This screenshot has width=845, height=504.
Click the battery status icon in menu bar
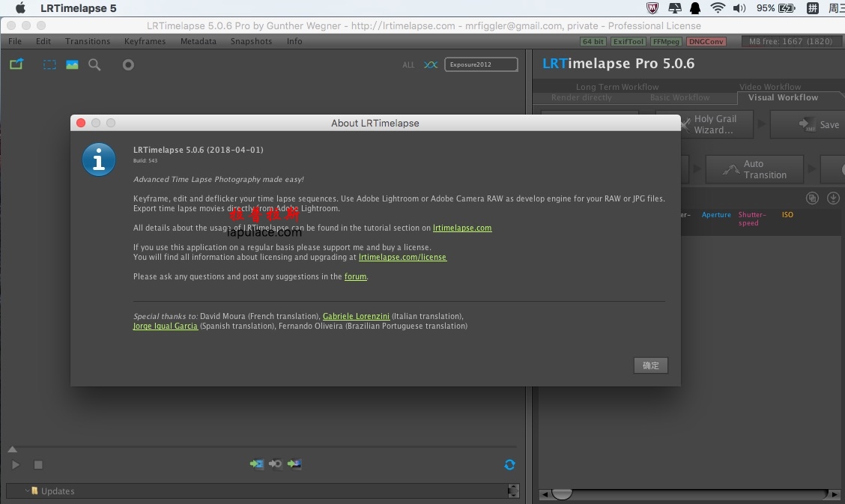787,8
